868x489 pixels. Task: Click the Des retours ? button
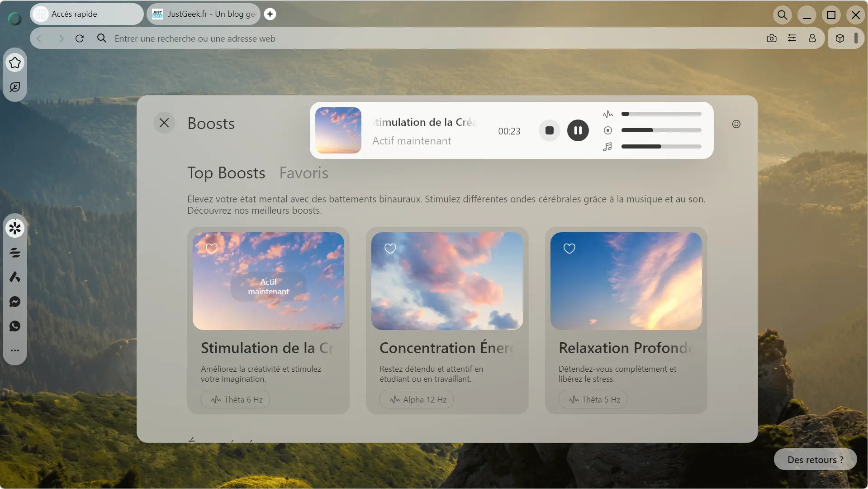tap(815, 460)
